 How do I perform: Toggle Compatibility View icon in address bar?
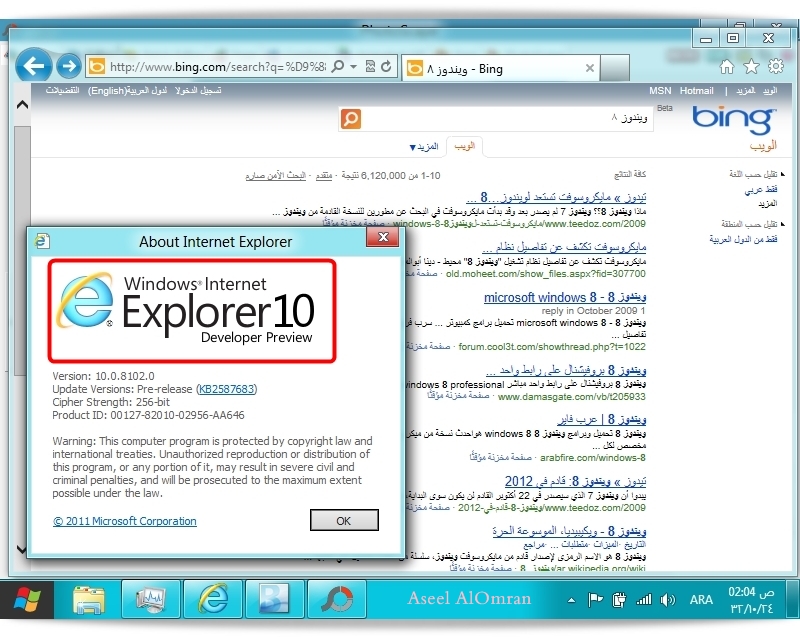370,66
